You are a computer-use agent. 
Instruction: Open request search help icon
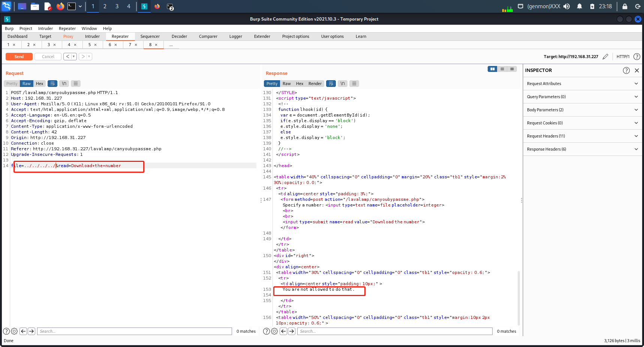point(6,331)
